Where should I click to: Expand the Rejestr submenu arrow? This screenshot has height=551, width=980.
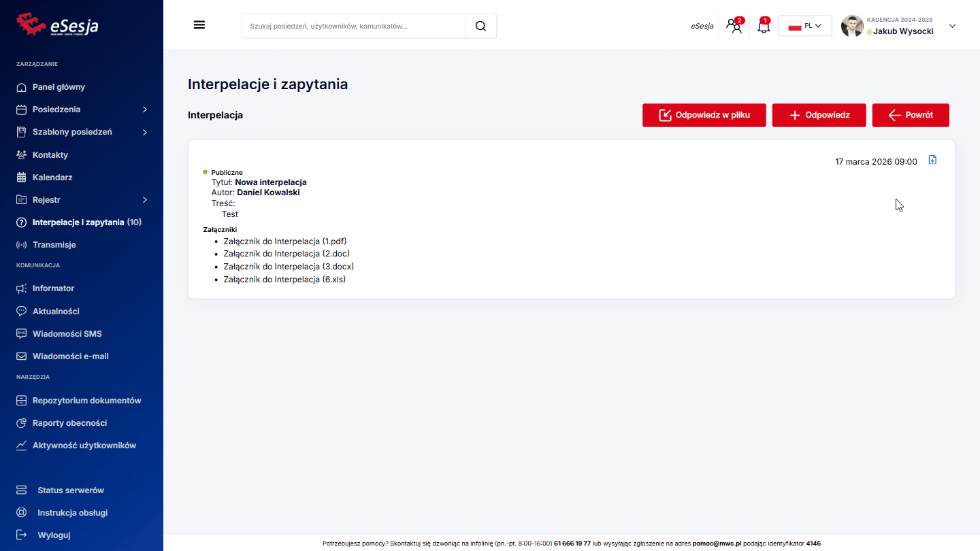[x=144, y=200]
